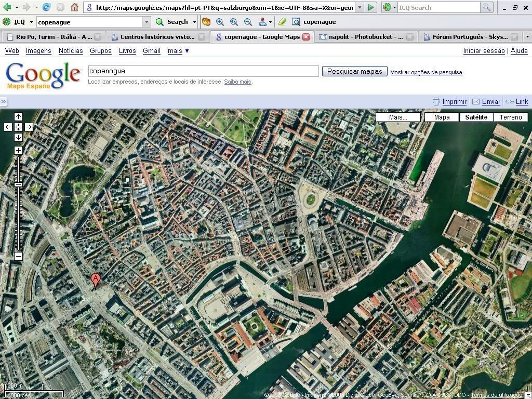Expand the ICQ toolbar search history dropdown
The image size is (532, 399).
click(x=146, y=22)
